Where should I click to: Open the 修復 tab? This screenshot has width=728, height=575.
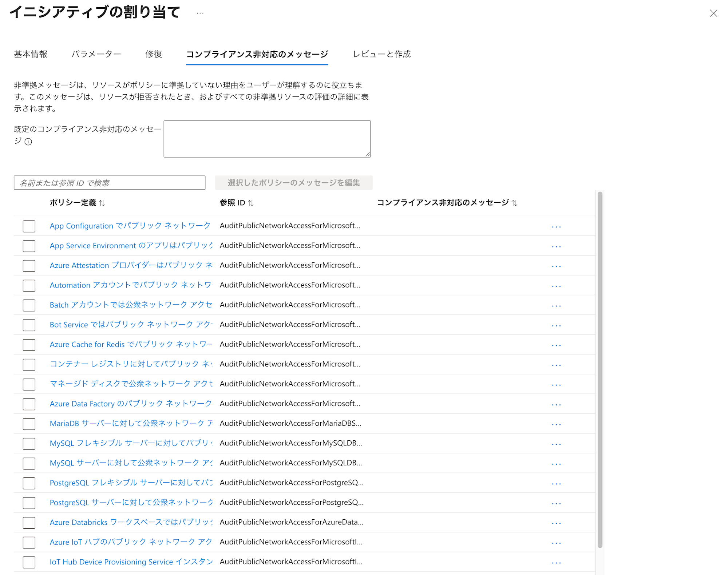tap(154, 54)
